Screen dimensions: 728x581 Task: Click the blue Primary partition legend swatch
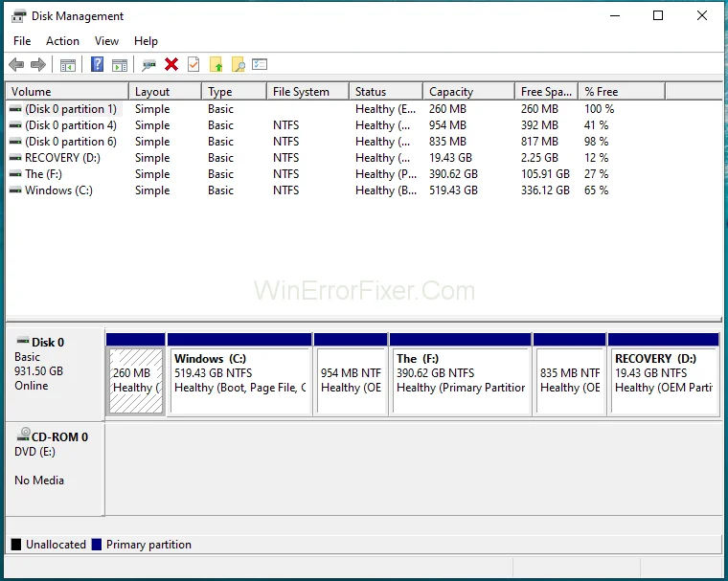[97, 545]
